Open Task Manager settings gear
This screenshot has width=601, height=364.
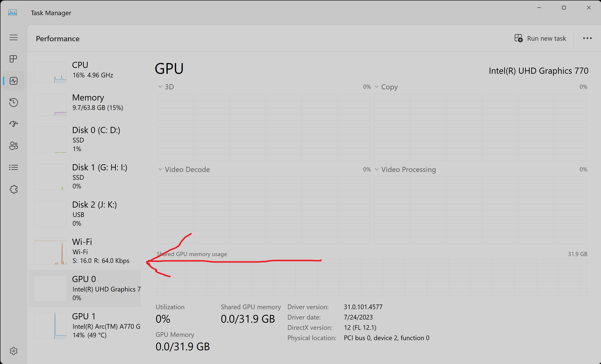pos(13,351)
